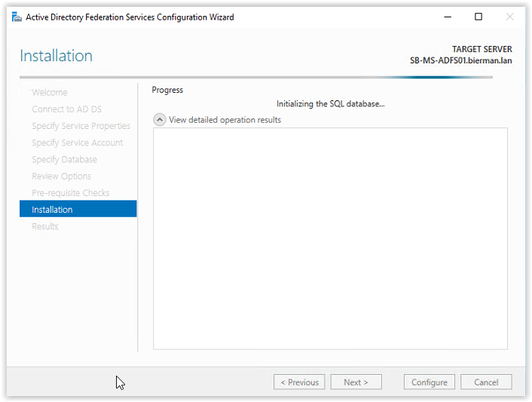The width and height of the screenshot is (532, 402).
Task: Click the Configure button
Action: (x=430, y=382)
